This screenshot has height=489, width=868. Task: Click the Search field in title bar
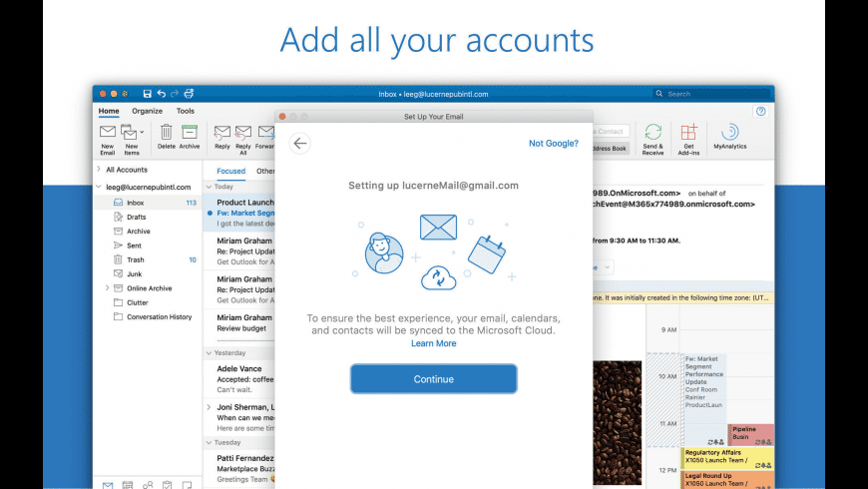[711, 94]
